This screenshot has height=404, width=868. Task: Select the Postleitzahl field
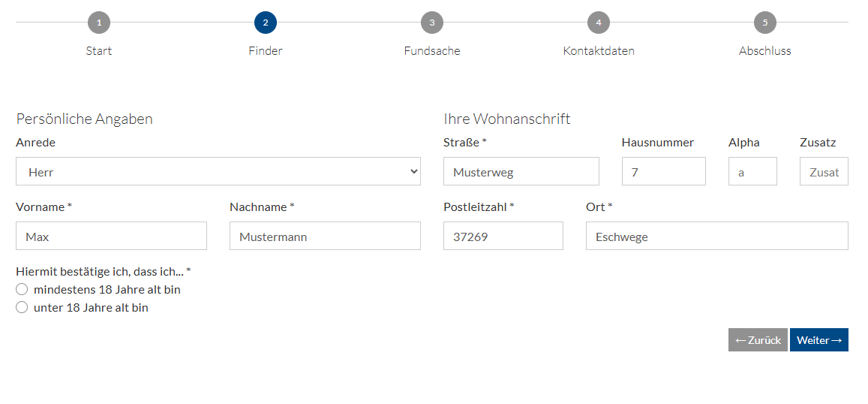pyautogui.click(x=503, y=236)
